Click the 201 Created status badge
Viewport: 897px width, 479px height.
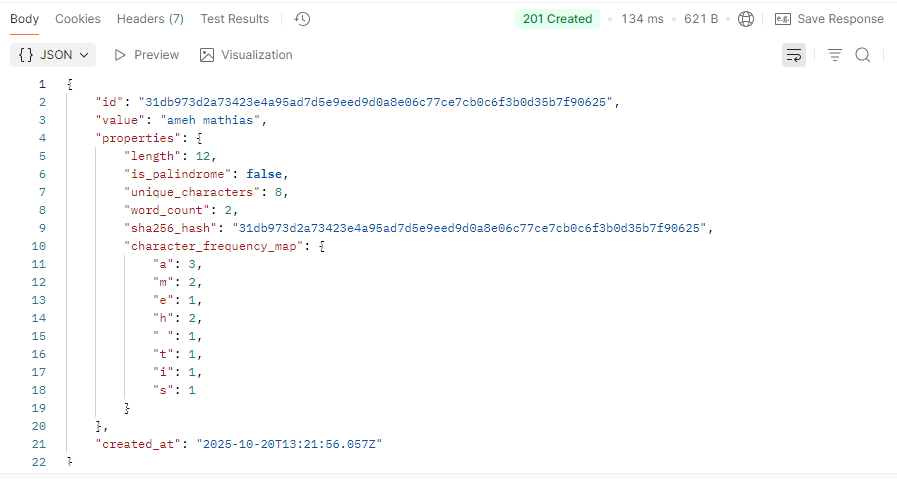point(557,19)
